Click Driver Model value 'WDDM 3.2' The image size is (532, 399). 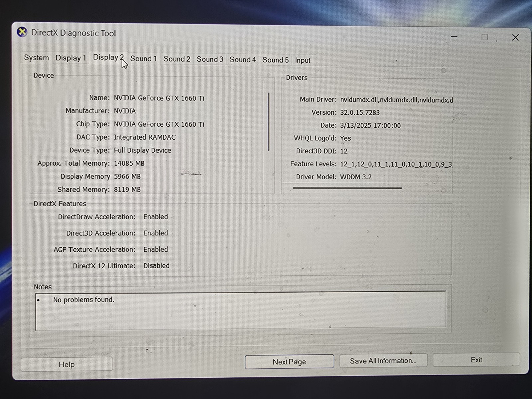coord(356,177)
